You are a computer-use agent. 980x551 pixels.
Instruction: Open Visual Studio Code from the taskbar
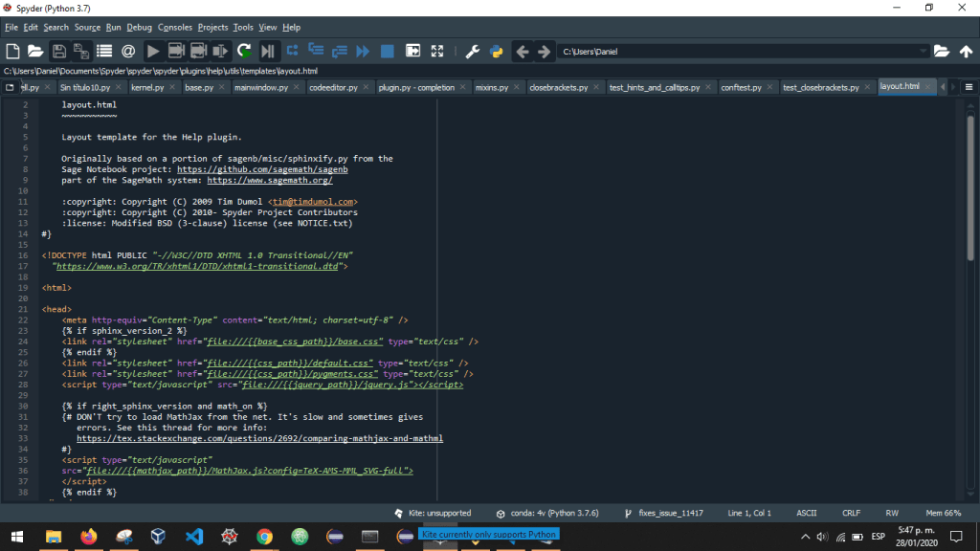(193, 537)
